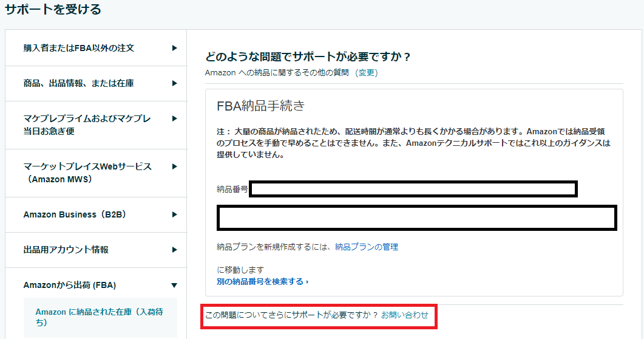Click the 納品番号 field box
This screenshot has height=339, width=644.
pyautogui.click(x=413, y=189)
